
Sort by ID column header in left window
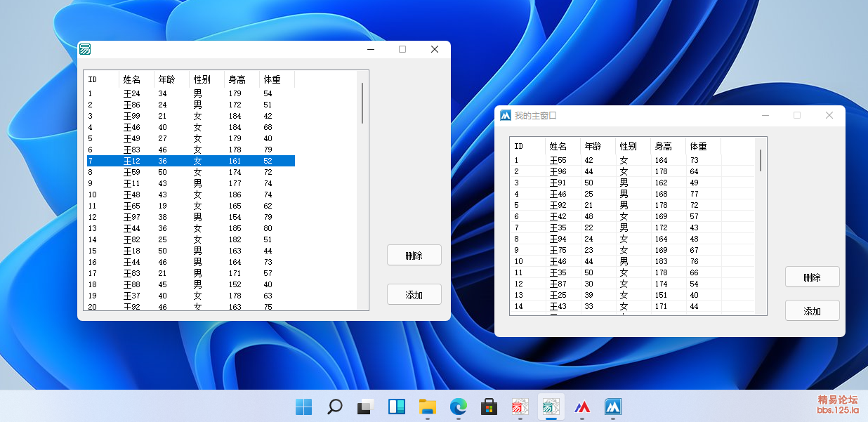[102, 79]
